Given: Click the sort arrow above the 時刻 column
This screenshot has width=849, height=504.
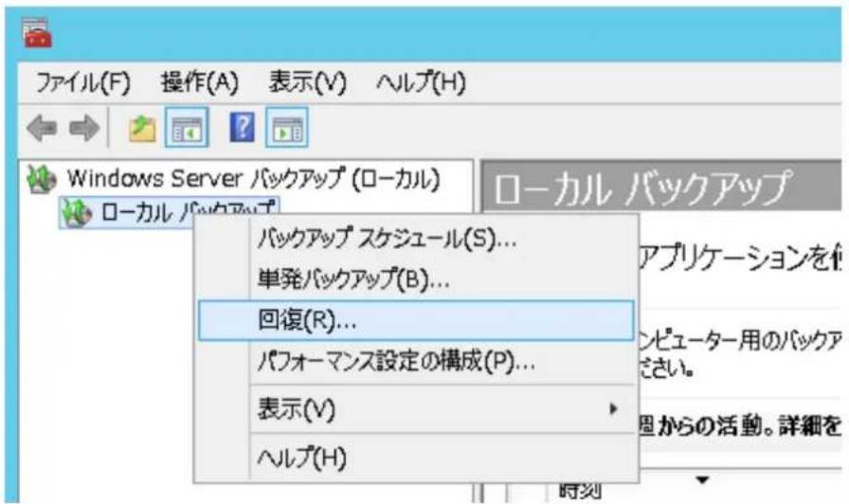Looking at the screenshot, I should [702, 479].
